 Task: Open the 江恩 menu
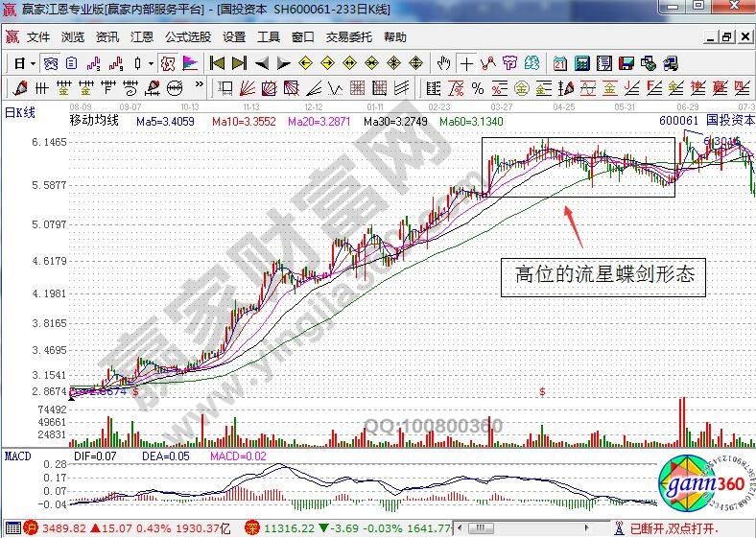141,37
